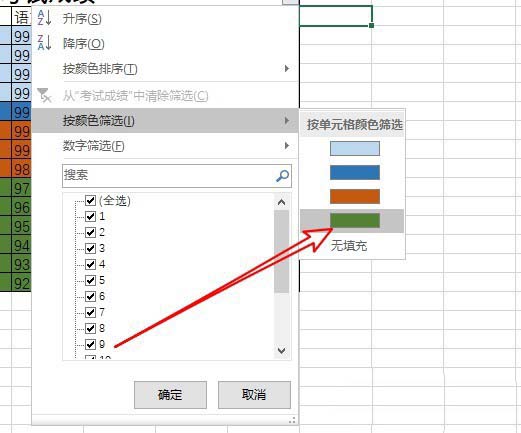Screen dimensions: 521x433
Task: Click the resize grip of filter menu
Action: [292, 420]
